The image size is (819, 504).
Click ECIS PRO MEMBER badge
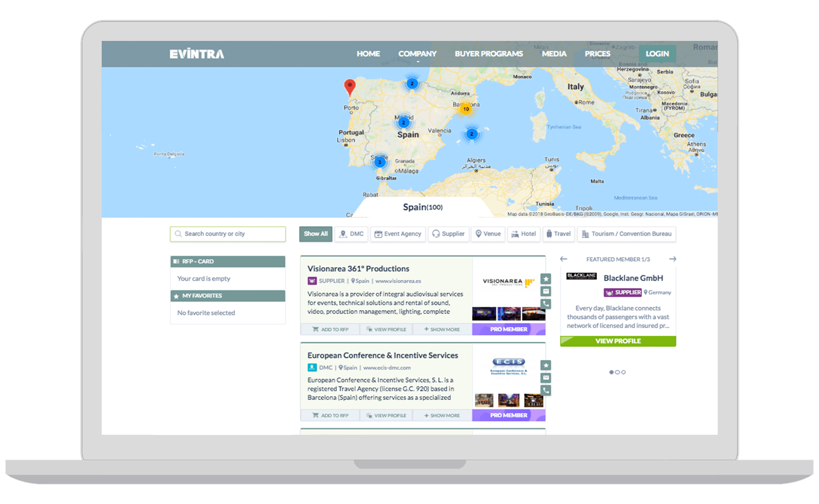(x=509, y=416)
